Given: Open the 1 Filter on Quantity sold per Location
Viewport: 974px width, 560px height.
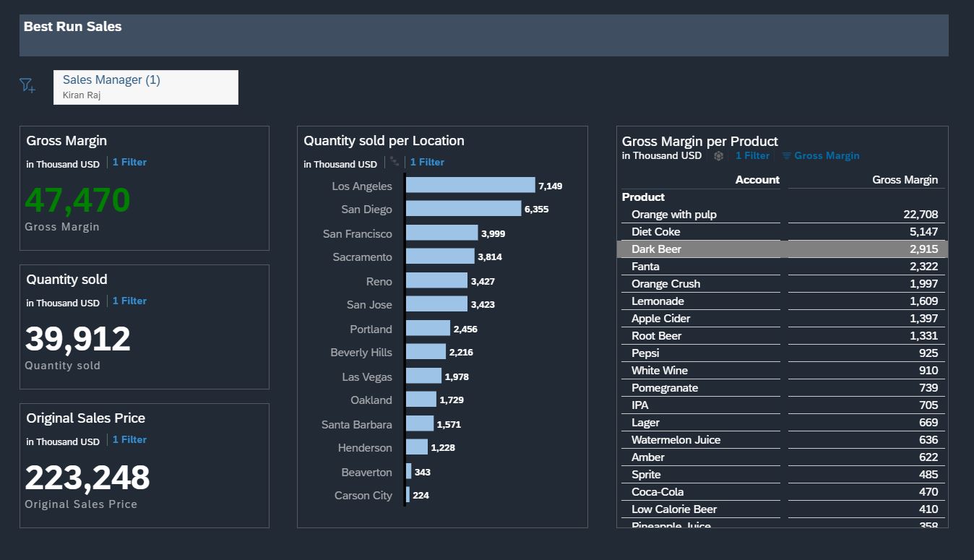Looking at the screenshot, I should point(427,163).
